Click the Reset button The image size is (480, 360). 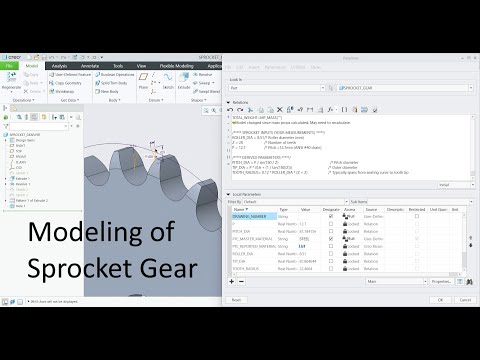point(236,300)
